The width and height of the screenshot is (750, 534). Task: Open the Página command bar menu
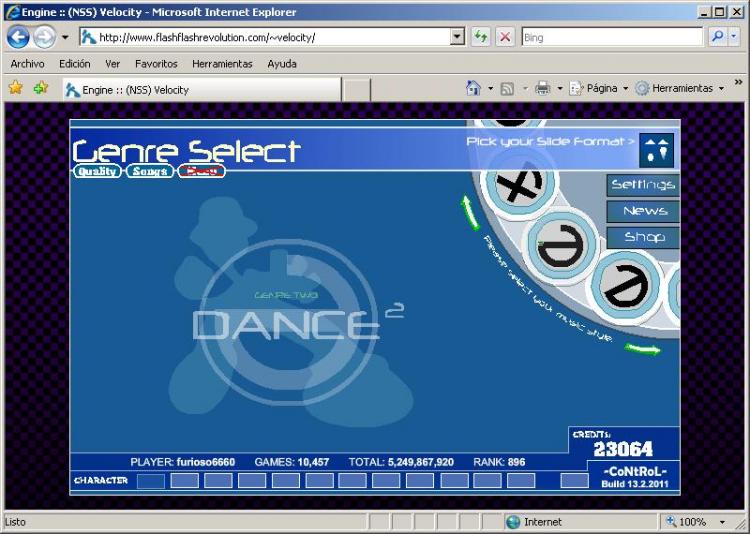(598, 89)
